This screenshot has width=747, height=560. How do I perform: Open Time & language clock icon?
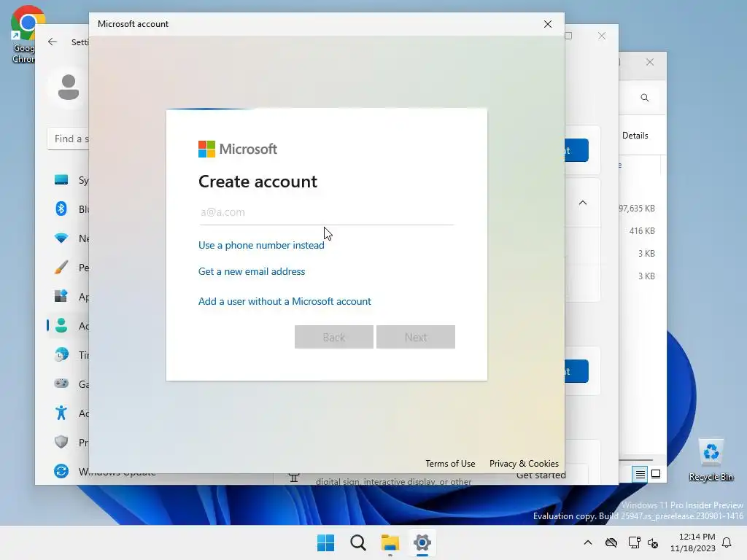[61, 355]
